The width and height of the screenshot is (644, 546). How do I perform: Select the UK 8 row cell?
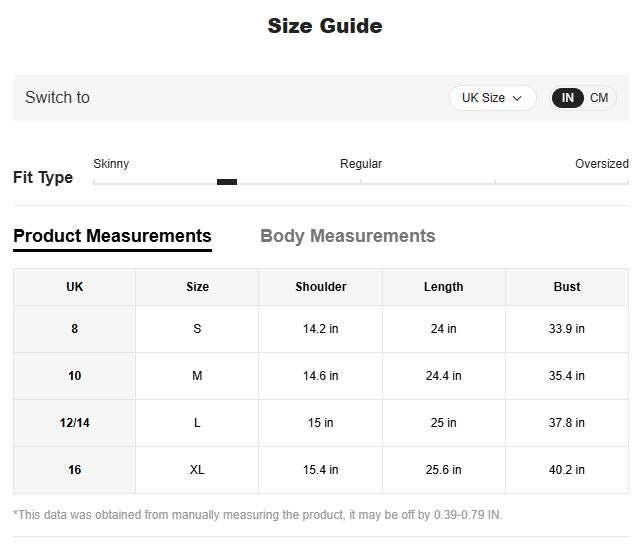pyautogui.click(x=74, y=329)
